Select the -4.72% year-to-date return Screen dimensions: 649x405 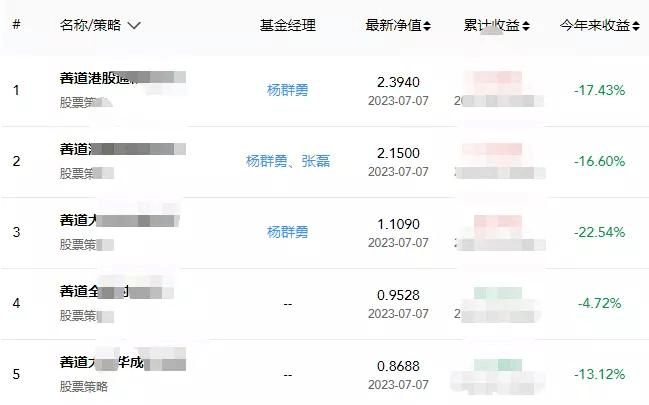click(x=600, y=303)
